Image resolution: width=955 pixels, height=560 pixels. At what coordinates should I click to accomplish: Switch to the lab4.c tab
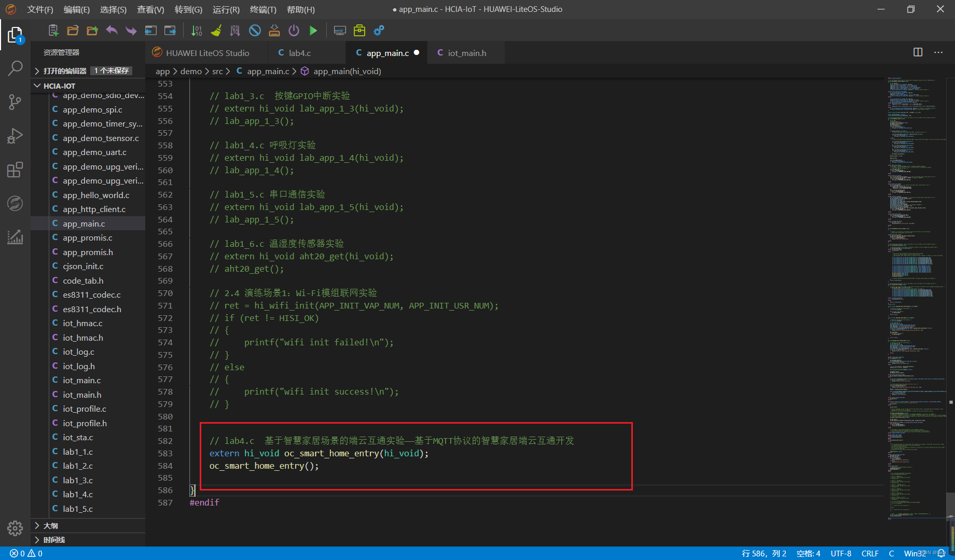point(307,53)
